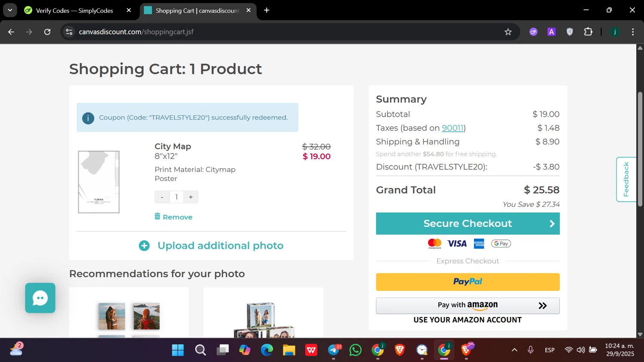
Task: Switch to Verify Codes SimplyCodes tab
Action: (75, 10)
